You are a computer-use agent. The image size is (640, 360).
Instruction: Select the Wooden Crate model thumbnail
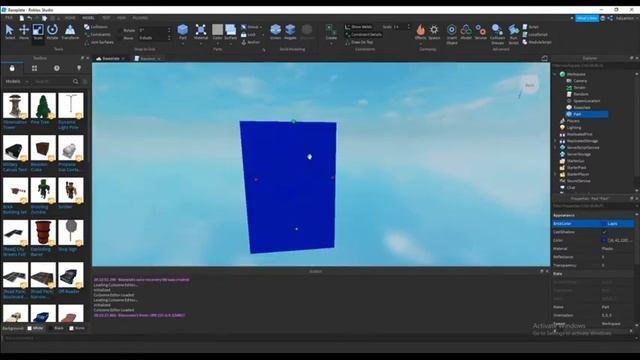43,148
